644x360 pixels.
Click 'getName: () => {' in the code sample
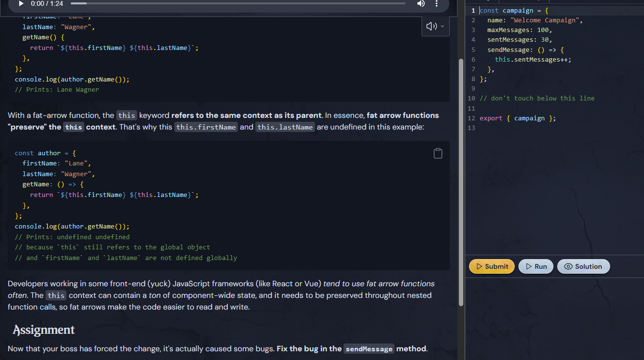click(53, 184)
